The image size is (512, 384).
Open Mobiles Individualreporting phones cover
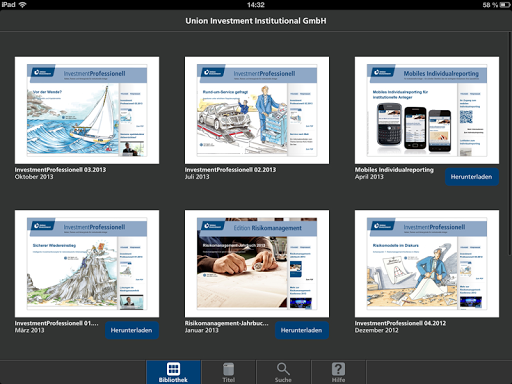427,110
